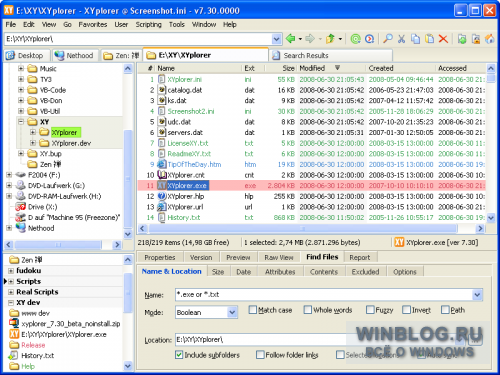Viewport: 500px width, 375px height.
Task: Click the red X Delete icon
Action: [x=443, y=39]
